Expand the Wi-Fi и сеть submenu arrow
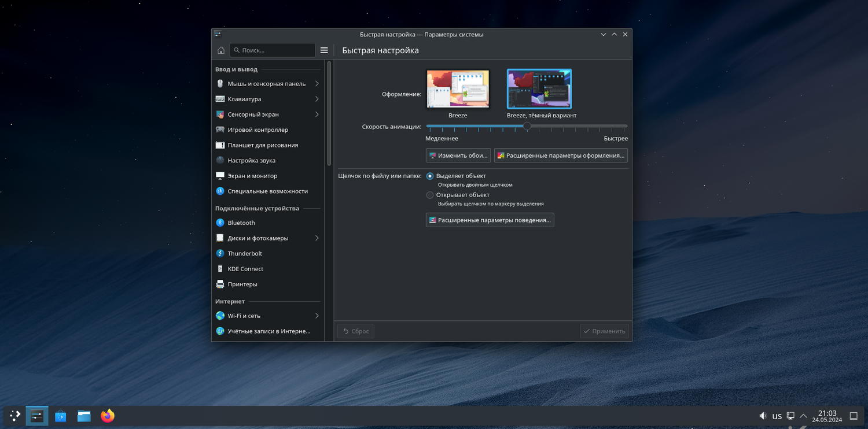The width and height of the screenshot is (868, 429). [317, 316]
